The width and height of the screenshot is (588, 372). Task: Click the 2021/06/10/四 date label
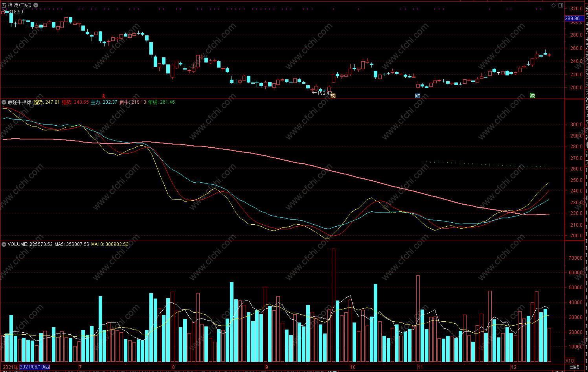click(35, 367)
